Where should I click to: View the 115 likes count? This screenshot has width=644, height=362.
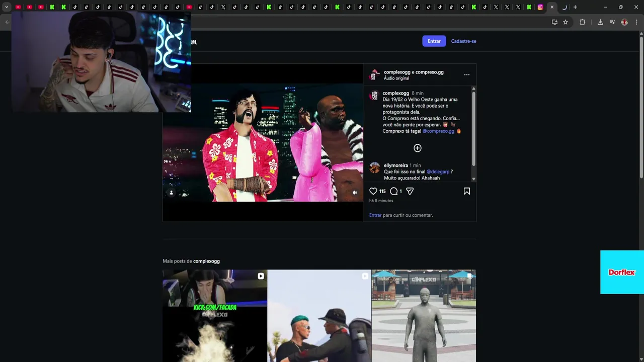pyautogui.click(x=382, y=191)
